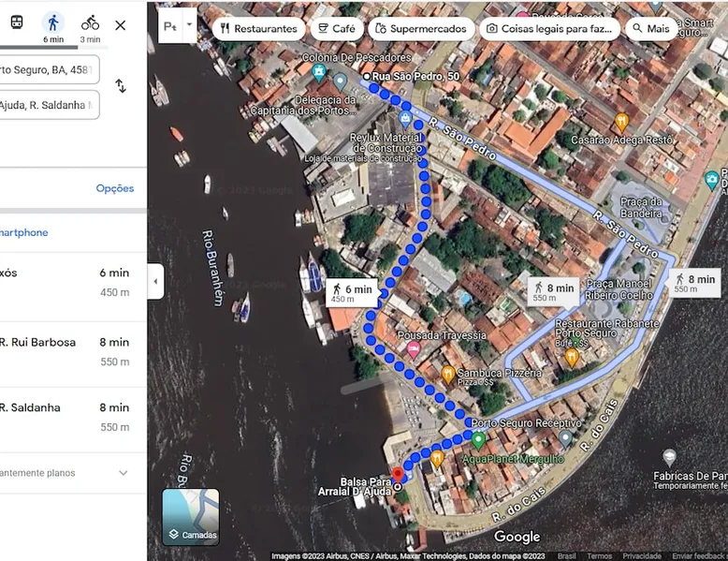This screenshot has height=561, width=728.
Task: Select the cycling travel mode
Action: tap(90, 23)
